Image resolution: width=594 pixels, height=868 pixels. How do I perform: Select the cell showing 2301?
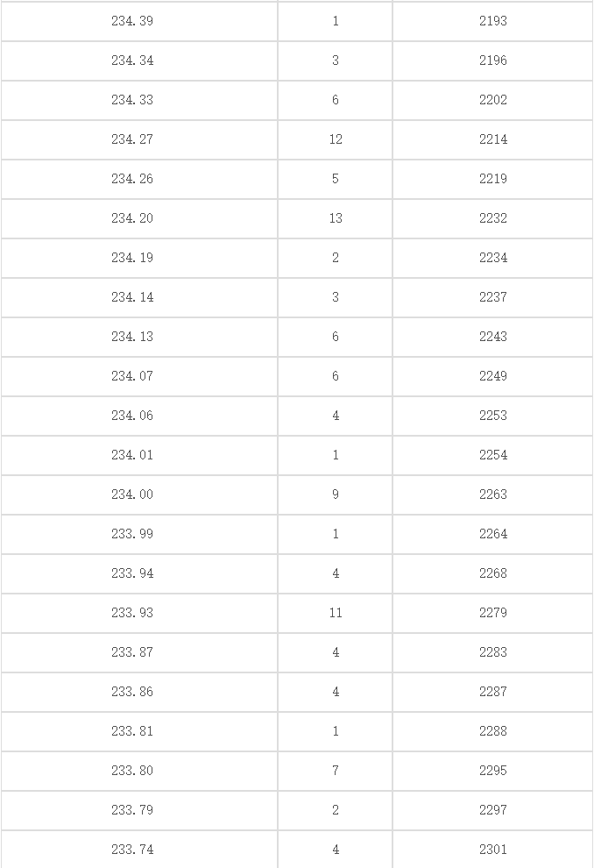click(492, 850)
